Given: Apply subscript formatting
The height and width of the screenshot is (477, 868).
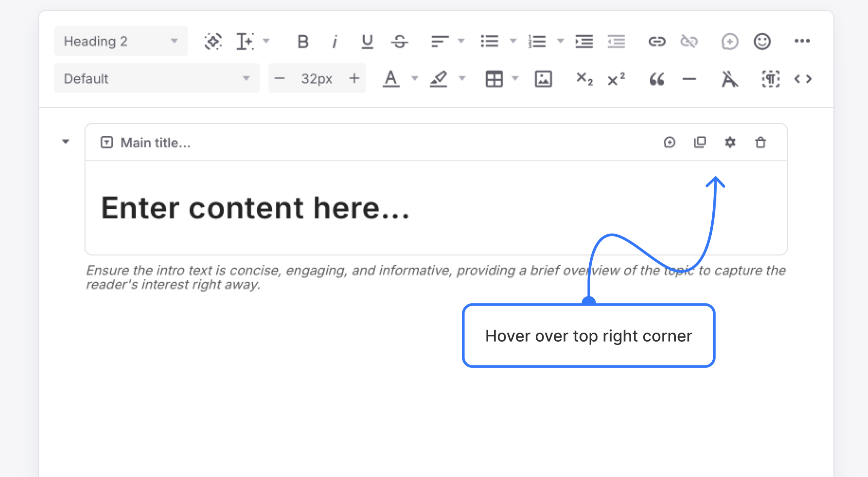Looking at the screenshot, I should tap(584, 78).
